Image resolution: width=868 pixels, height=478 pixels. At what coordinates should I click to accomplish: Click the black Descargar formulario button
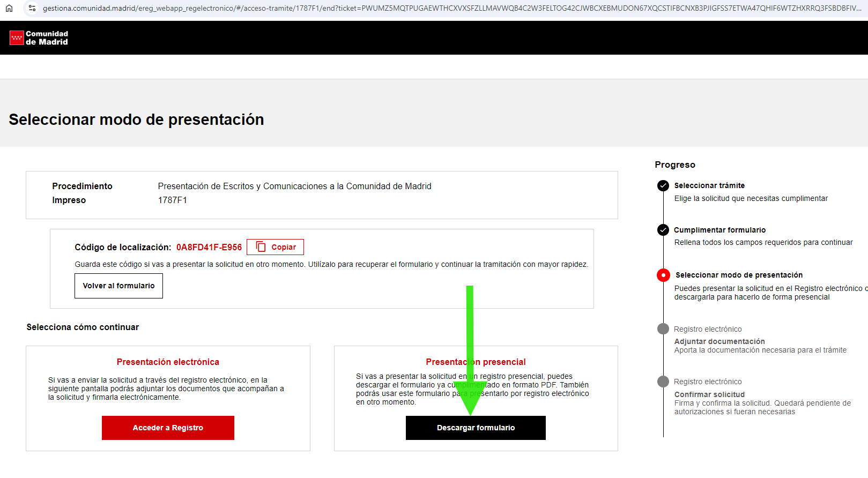click(476, 428)
